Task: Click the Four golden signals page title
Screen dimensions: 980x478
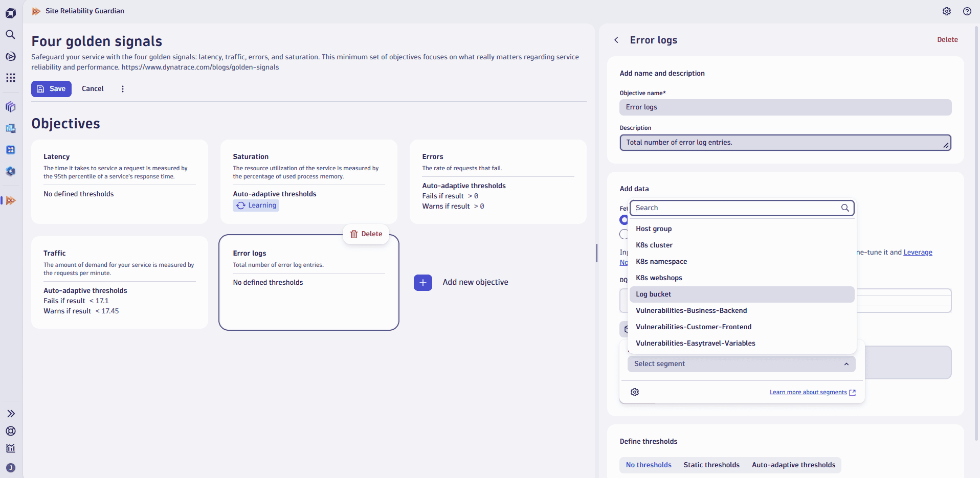Action: coord(97,41)
